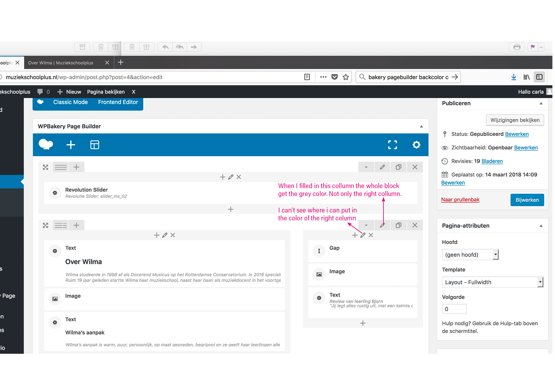Viewport: 555px width, 392px height.
Task: Bookmark page with the star icon
Action: (x=346, y=77)
